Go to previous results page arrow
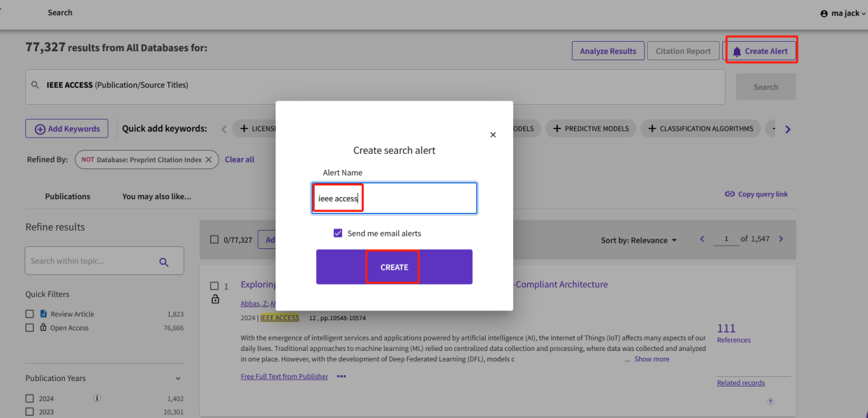Image resolution: width=868 pixels, height=418 pixels. pyautogui.click(x=702, y=239)
